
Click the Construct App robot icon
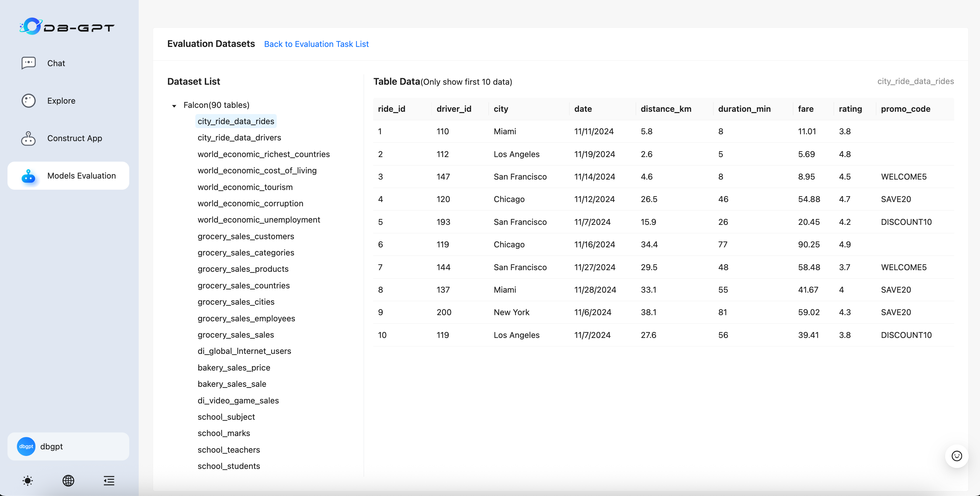tap(29, 139)
